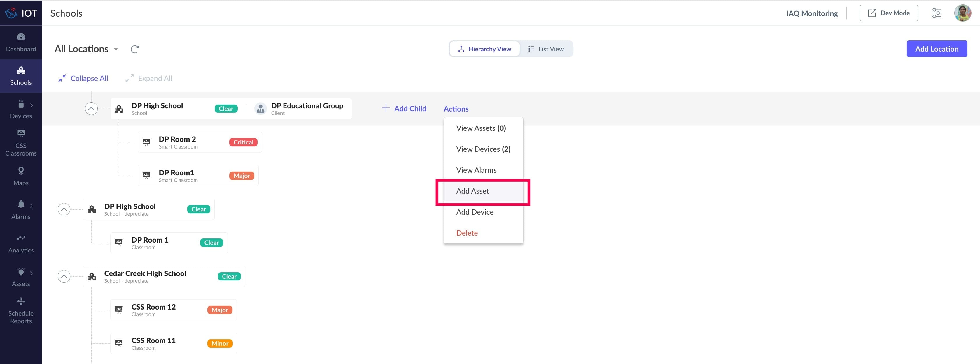980x364 pixels.
Task: Open Devices section in sidebar
Action: (21, 109)
